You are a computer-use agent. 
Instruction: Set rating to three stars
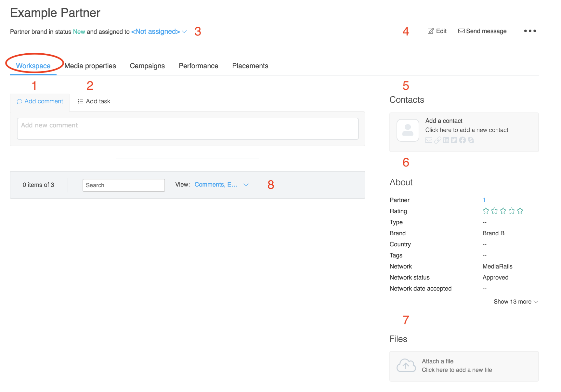pos(503,211)
